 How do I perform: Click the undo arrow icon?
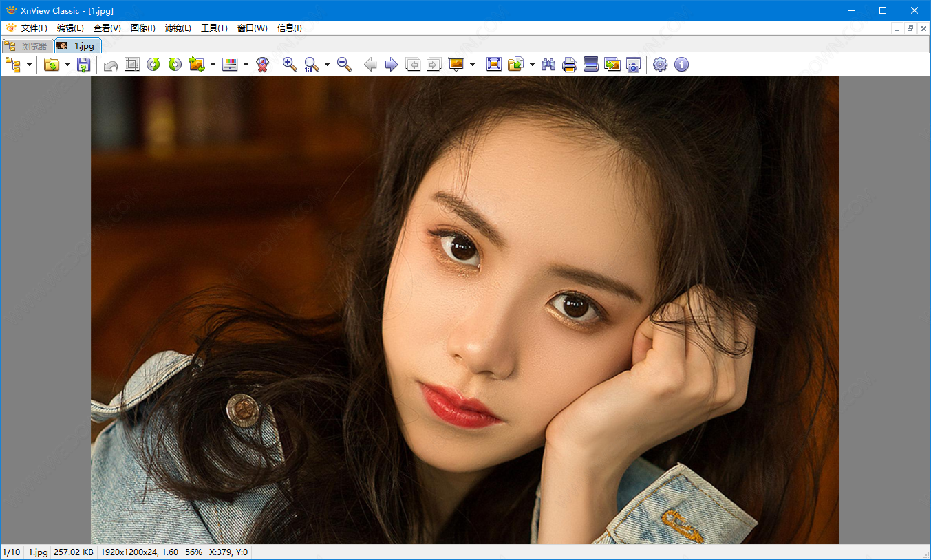pyautogui.click(x=110, y=65)
